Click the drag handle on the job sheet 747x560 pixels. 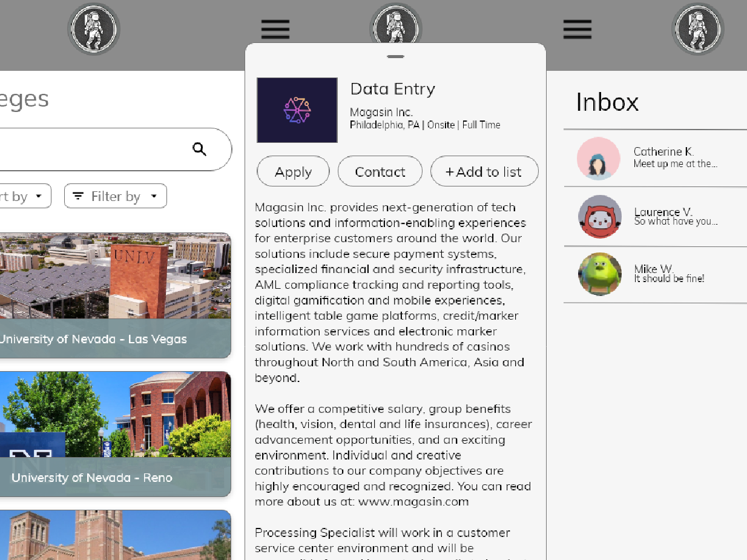coord(395,56)
